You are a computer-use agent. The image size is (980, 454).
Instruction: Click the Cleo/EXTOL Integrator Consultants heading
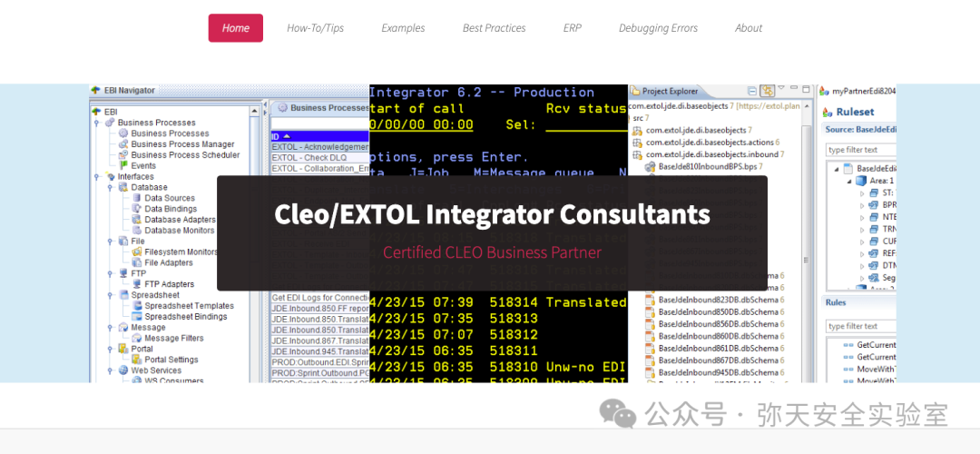tap(492, 214)
